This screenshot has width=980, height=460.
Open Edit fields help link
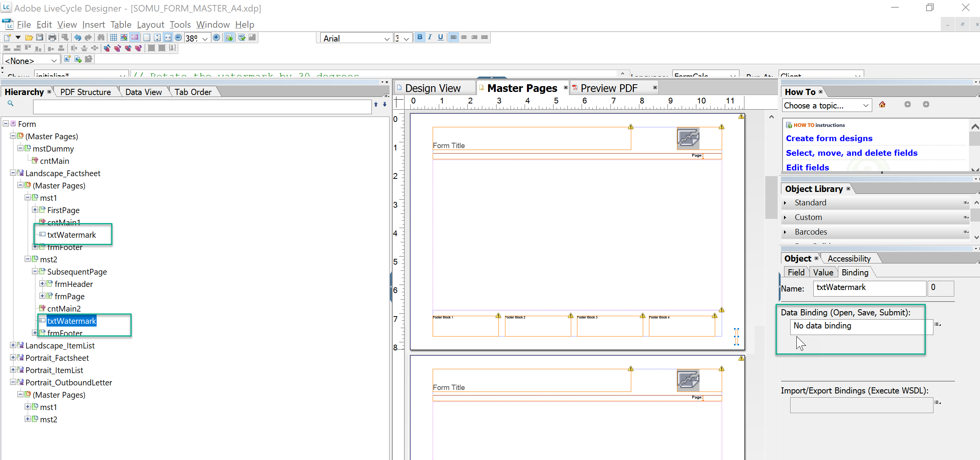pyautogui.click(x=808, y=168)
